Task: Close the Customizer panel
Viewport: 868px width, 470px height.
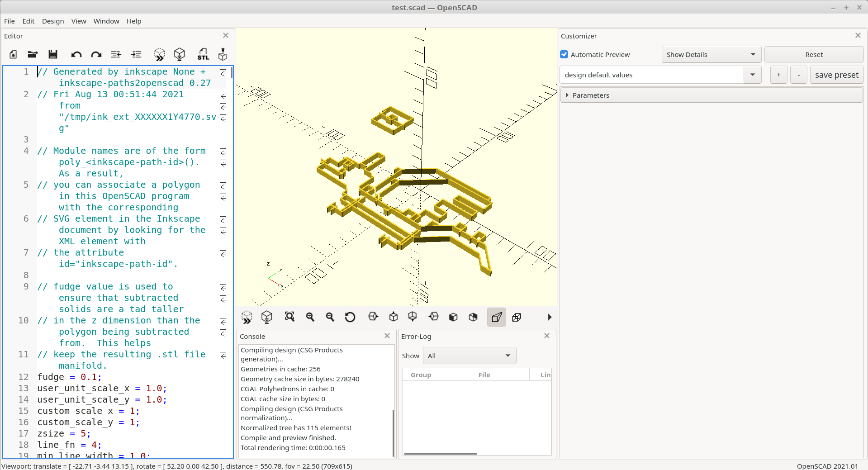Action: [858, 35]
